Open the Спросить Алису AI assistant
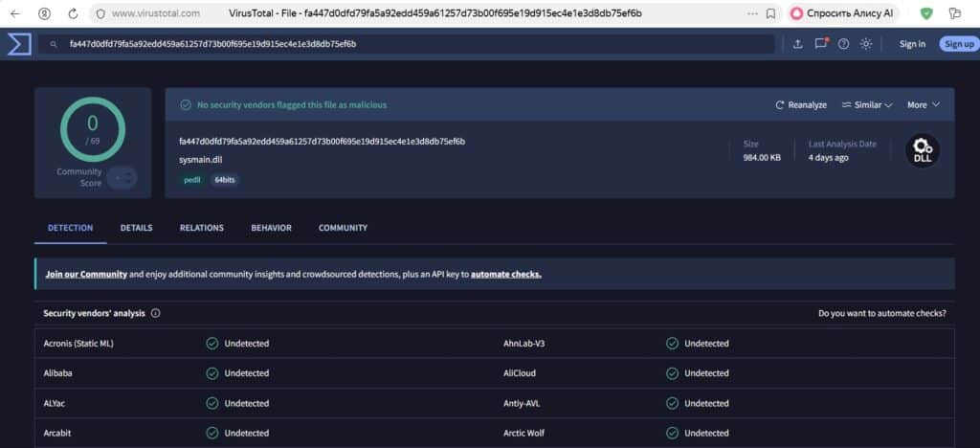Viewport: 980px width, 448px height. [843, 13]
